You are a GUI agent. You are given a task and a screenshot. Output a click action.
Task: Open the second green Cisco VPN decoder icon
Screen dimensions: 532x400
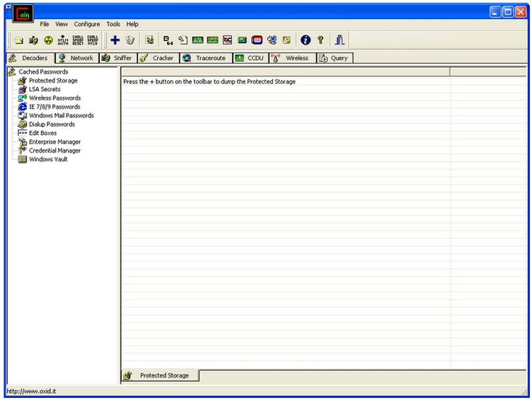tap(212, 40)
